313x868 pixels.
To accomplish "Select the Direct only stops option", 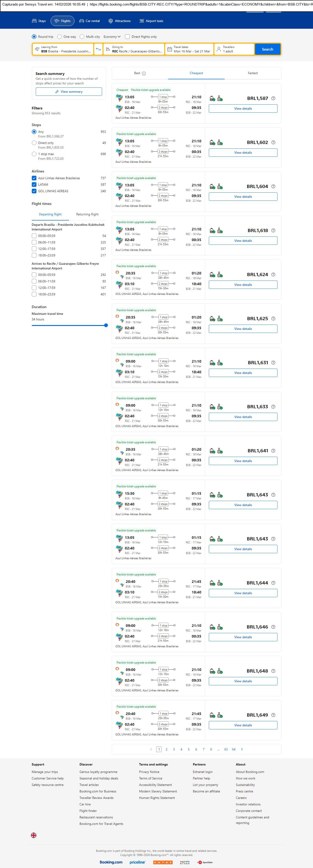I will (x=34, y=143).
